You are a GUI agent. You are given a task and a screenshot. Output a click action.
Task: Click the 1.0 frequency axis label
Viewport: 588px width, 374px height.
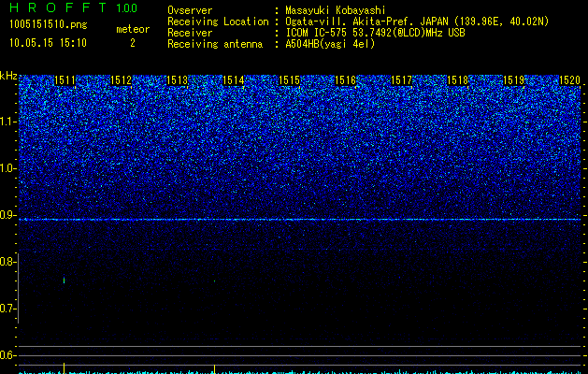(x=7, y=168)
